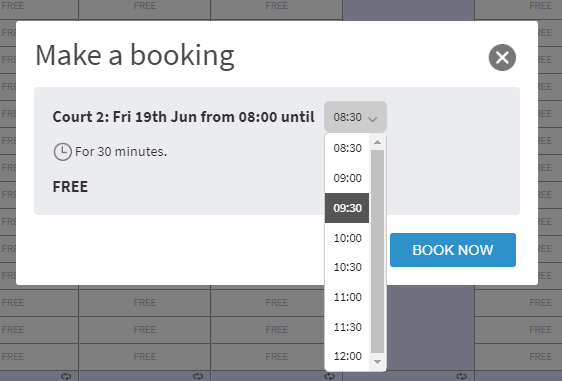Select 10:00 in the time list
This screenshot has height=381, width=562.
point(347,238)
